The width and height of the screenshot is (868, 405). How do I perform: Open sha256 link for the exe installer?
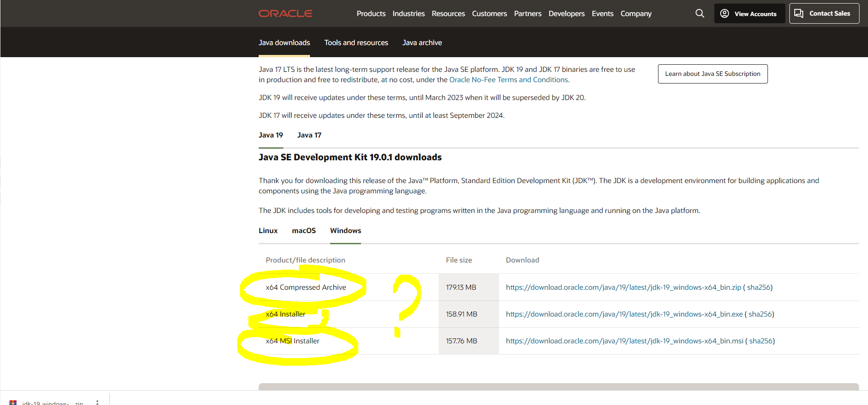760,314
